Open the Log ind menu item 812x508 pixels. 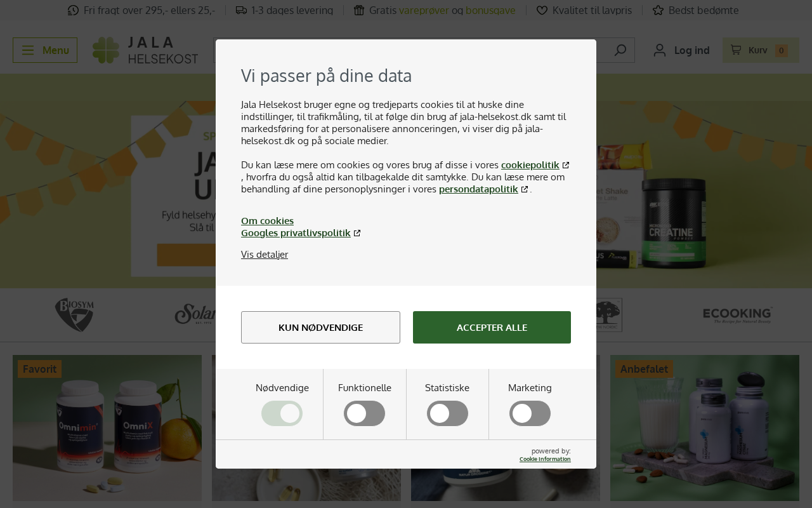[691, 50]
